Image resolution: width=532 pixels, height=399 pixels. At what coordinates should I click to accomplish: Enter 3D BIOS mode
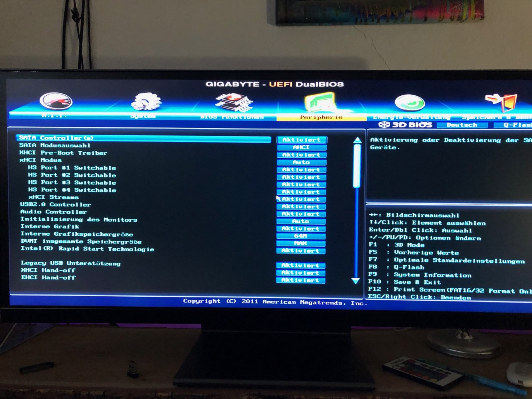405,125
